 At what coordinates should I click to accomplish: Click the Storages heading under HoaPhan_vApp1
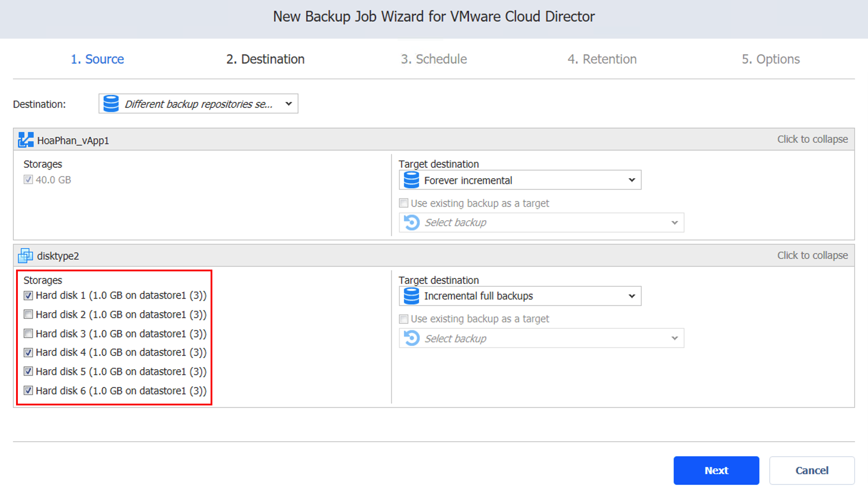pyautogui.click(x=43, y=164)
